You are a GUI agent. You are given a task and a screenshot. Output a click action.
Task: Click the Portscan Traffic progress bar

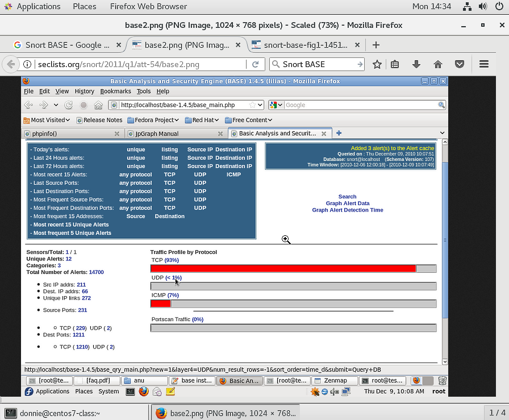(294, 328)
